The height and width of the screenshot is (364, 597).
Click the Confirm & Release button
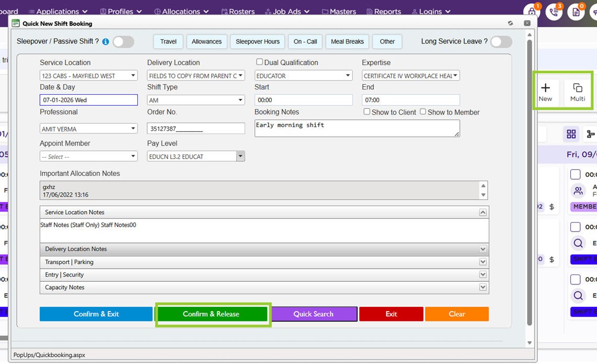coord(211,314)
